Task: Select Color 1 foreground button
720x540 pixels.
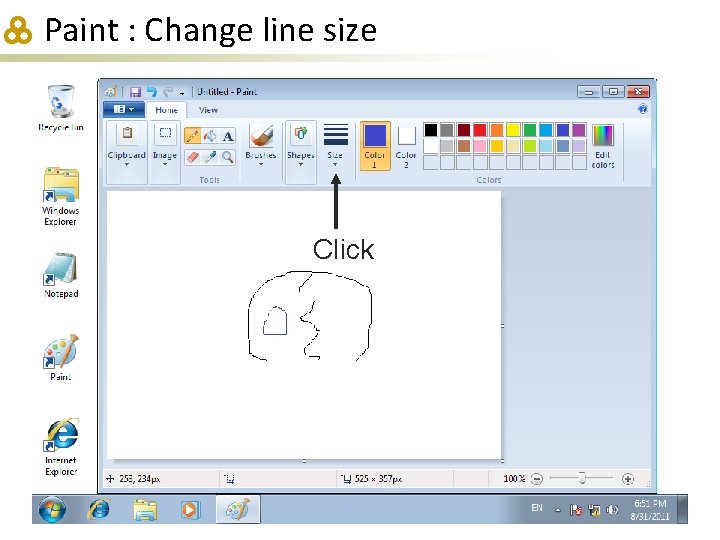Action: pyautogui.click(x=375, y=146)
